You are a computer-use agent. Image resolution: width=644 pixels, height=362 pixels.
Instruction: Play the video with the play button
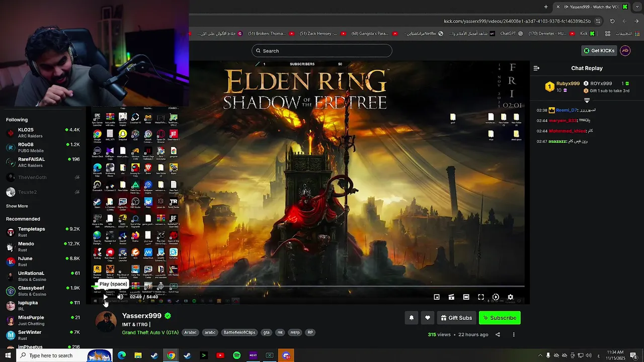(105, 297)
